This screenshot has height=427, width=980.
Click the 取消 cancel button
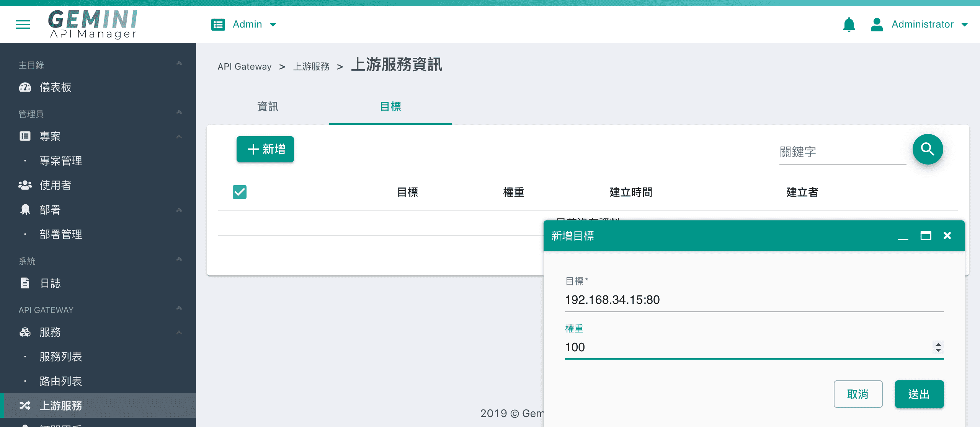[x=858, y=394]
